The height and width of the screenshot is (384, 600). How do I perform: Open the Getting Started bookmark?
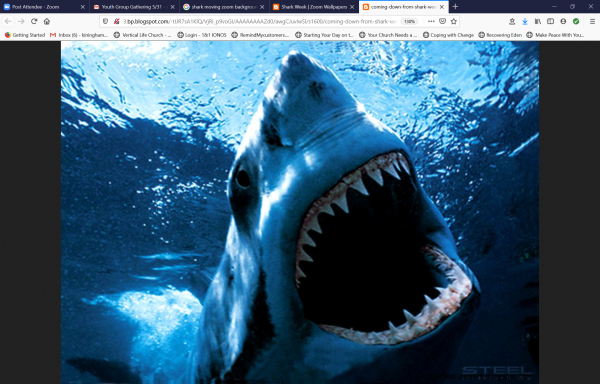click(x=25, y=35)
